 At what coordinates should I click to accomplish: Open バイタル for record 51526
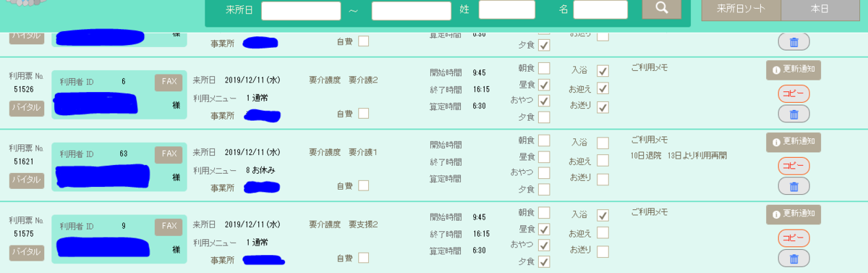[27, 108]
